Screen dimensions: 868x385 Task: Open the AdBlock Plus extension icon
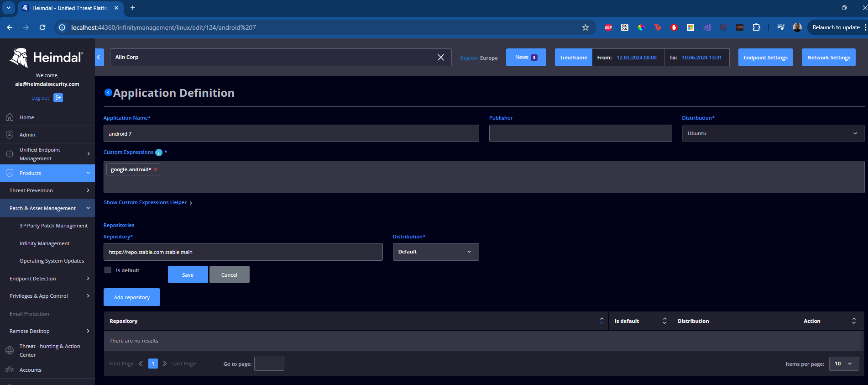(x=608, y=27)
